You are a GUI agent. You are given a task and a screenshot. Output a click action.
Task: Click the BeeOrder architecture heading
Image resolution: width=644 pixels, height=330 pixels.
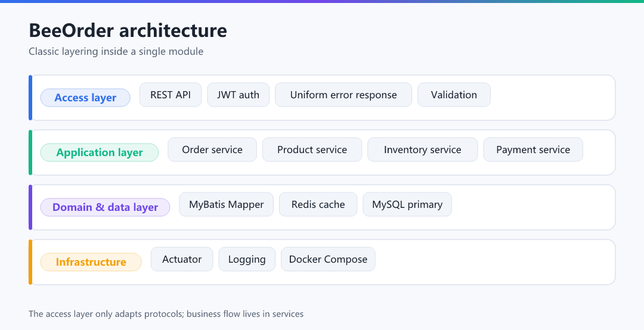click(x=128, y=30)
